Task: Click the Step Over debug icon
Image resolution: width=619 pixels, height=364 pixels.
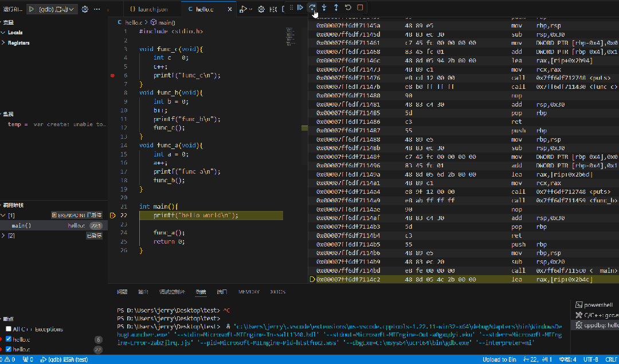Action: click(x=312, y=7)
